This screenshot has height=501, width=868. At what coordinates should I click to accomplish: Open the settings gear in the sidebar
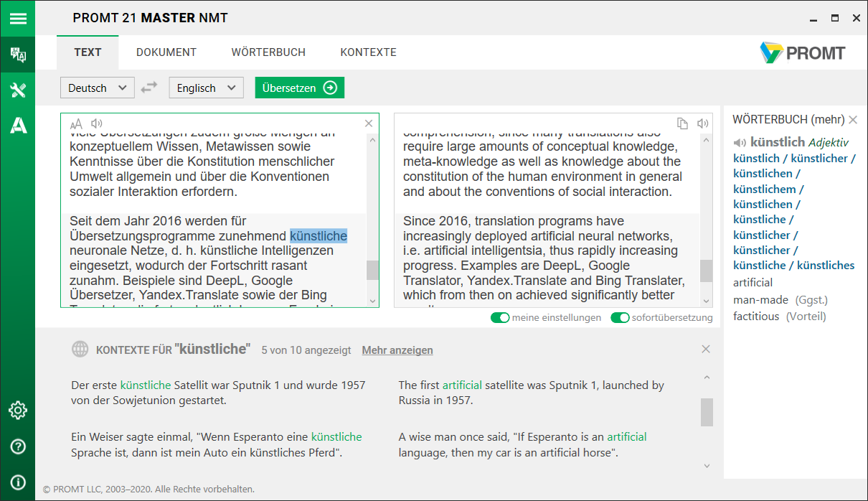pos(18,410)
